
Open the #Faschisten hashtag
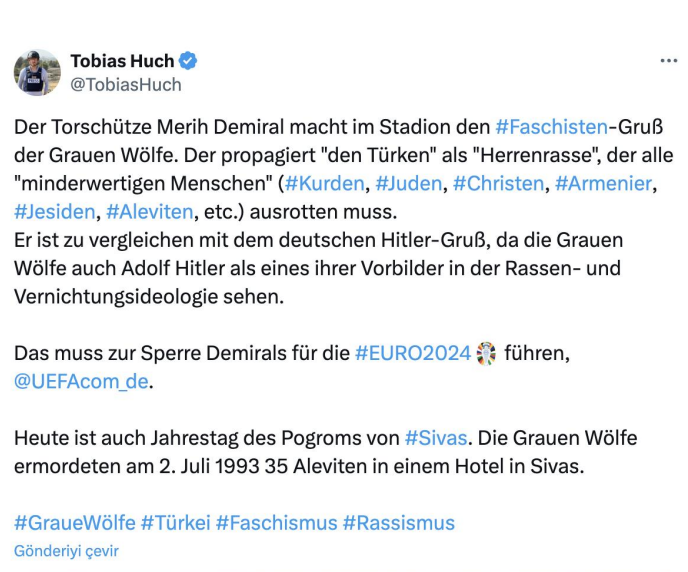click(x=551, y=127)
